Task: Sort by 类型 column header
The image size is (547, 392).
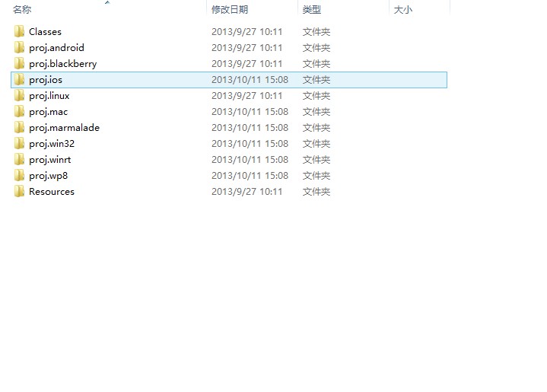Action: coord(311,9)
